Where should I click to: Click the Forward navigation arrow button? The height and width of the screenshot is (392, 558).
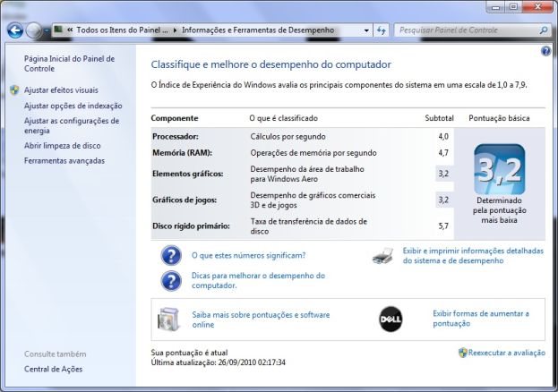tap(34, 30)
